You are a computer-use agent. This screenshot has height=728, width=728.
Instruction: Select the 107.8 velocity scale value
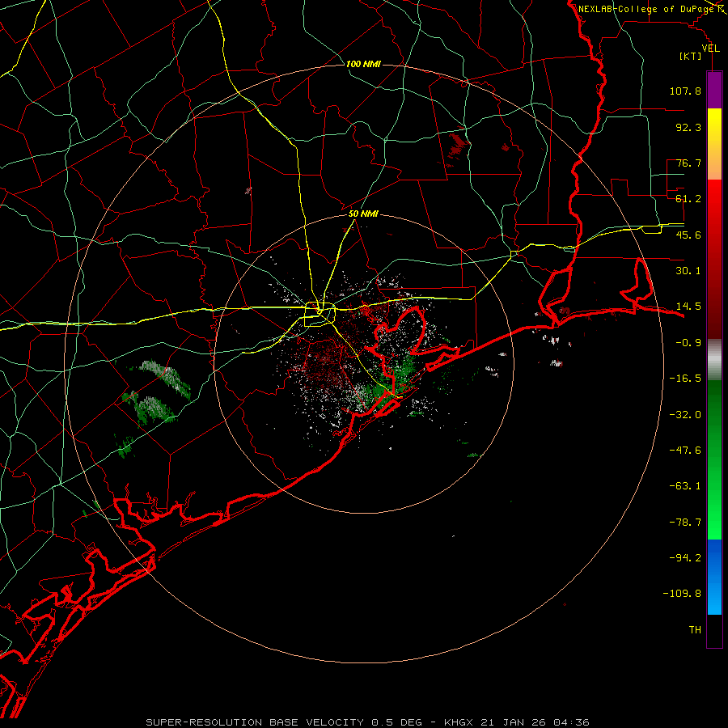tap(685, 91)
